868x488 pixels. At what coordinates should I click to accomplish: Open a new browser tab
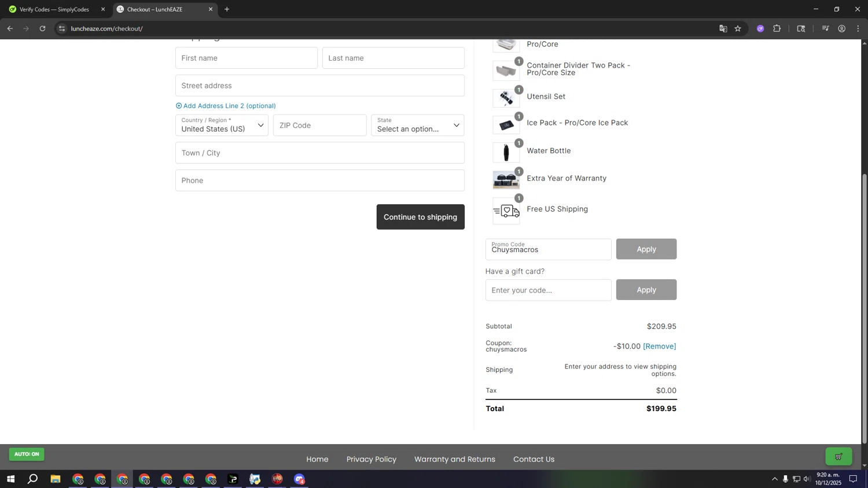(227, 9)
